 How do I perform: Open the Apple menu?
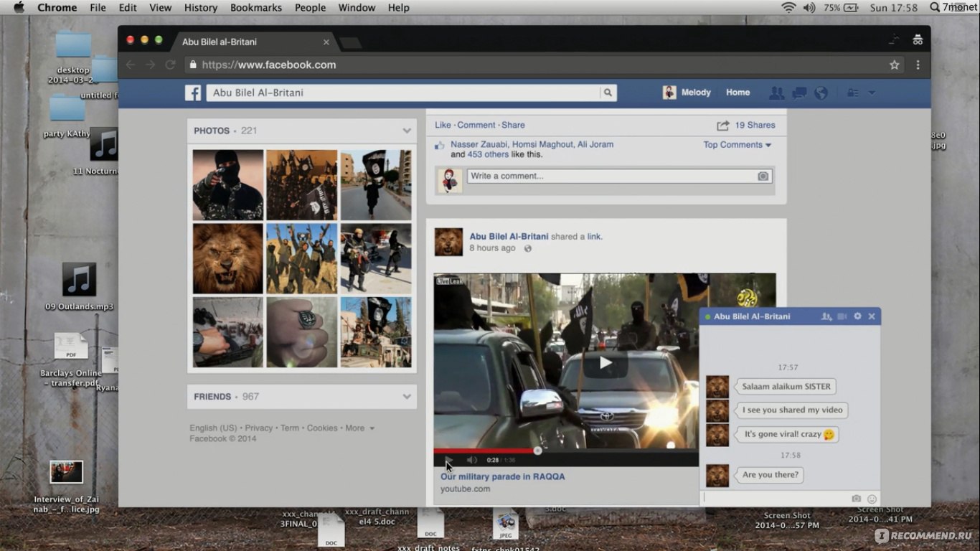tap(19, 7)
